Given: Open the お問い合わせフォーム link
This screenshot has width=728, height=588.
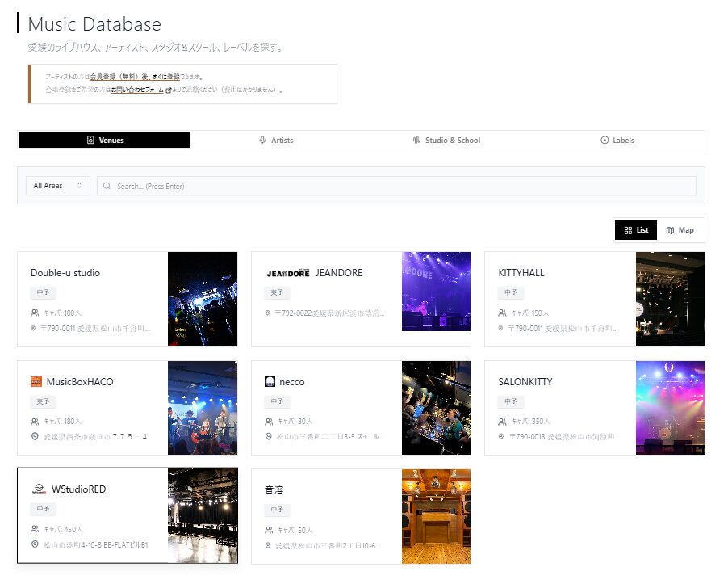Looking at the screenshot, I should (x=137, y=90).
